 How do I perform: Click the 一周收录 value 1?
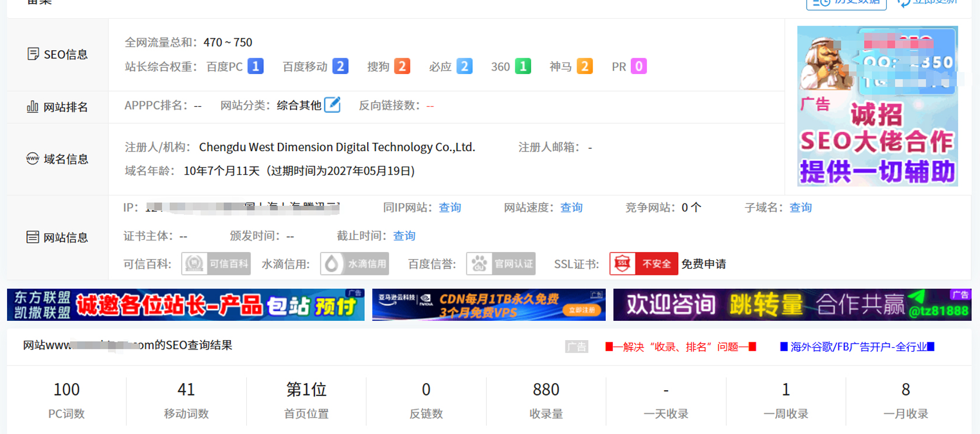pos(786,390)
